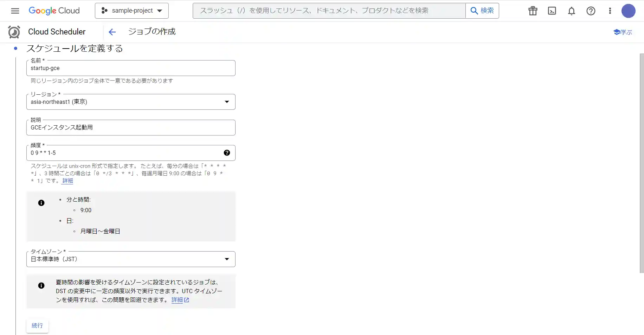Click the スケジュールを定義する step heading
This screenshot has width=644, height=335.
pyautogui.click(x=75, y=48)
